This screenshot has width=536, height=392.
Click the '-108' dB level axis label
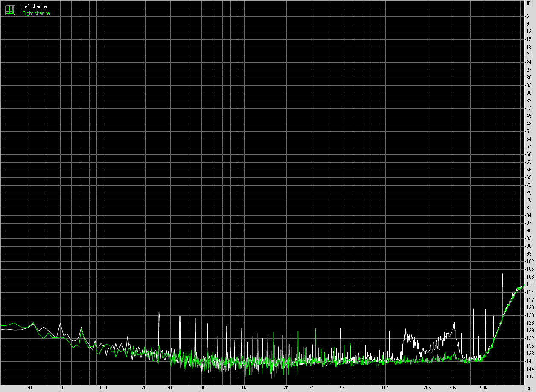pos(530,276)
